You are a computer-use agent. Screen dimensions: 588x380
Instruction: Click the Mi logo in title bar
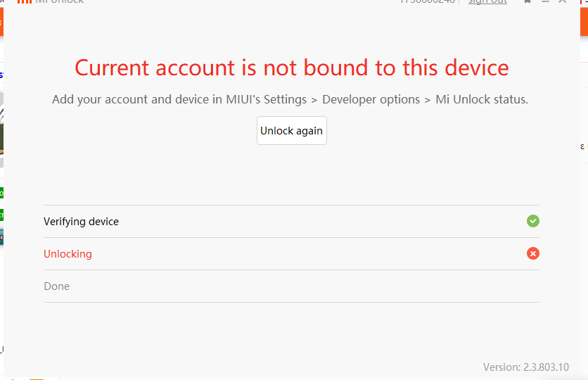pos(25,2)
